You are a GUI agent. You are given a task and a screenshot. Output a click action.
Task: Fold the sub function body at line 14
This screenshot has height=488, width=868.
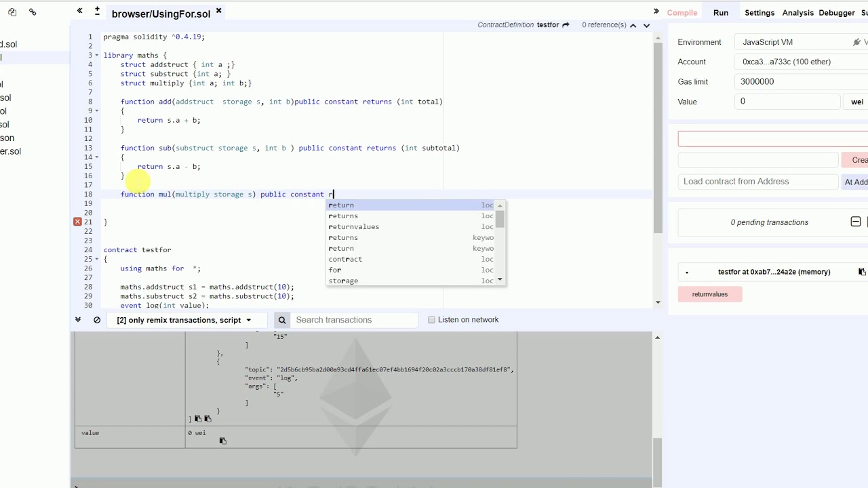97,157
